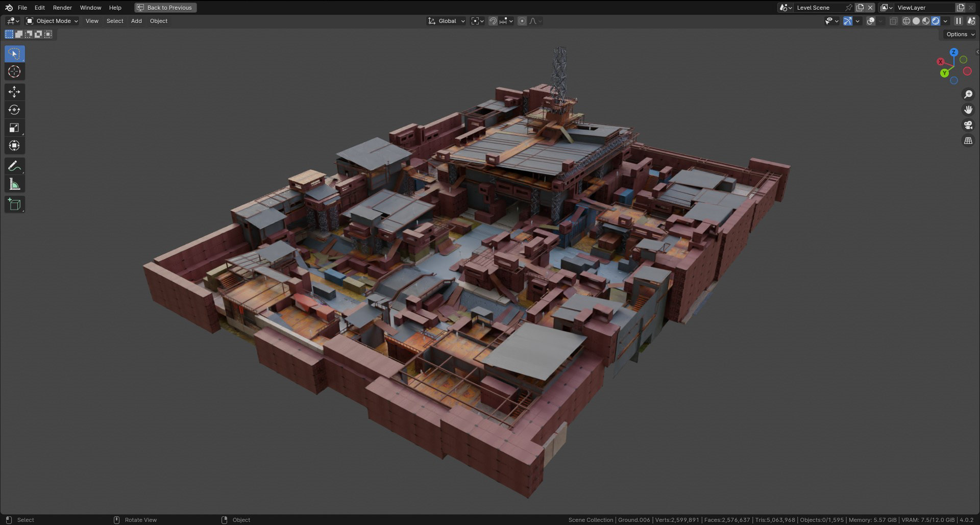Click the blue Z axis gizmo

click(953, 52)
